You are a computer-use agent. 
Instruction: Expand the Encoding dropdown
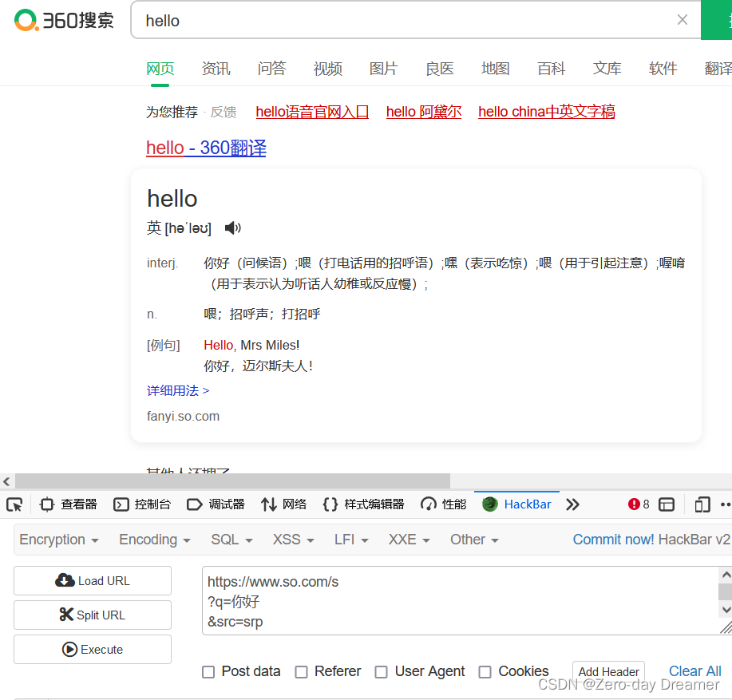(155, 540)
